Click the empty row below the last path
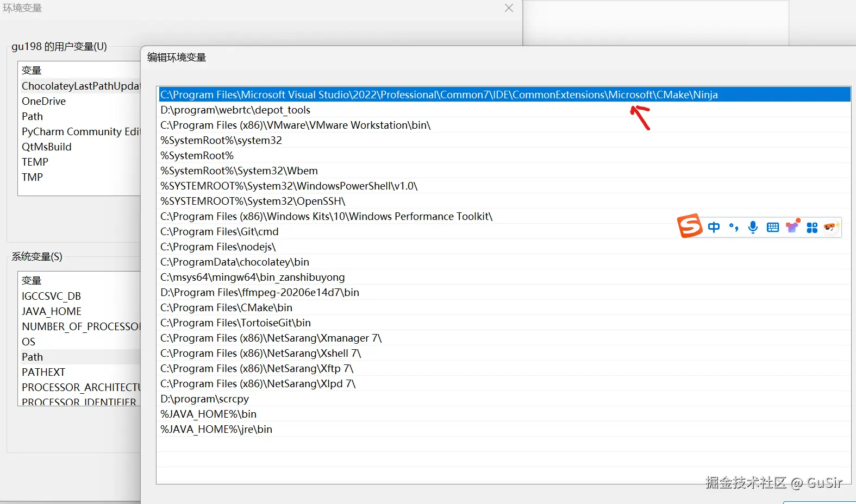 coord(504,444)
